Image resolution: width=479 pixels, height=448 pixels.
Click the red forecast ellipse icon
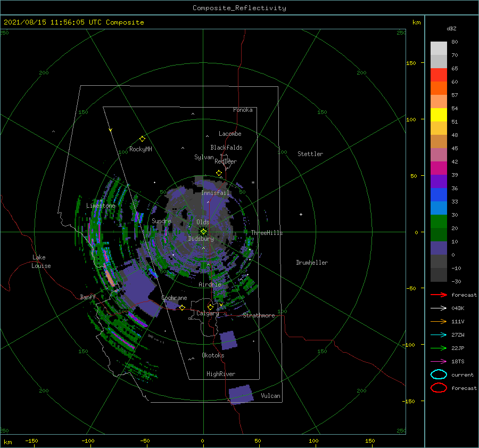coord(439,388)
